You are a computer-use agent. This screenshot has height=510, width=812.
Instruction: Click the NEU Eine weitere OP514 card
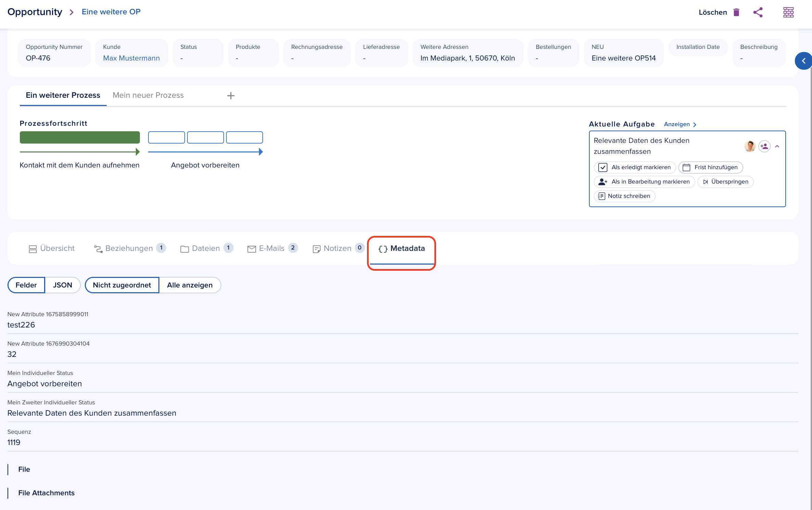[x=624, y=53]
